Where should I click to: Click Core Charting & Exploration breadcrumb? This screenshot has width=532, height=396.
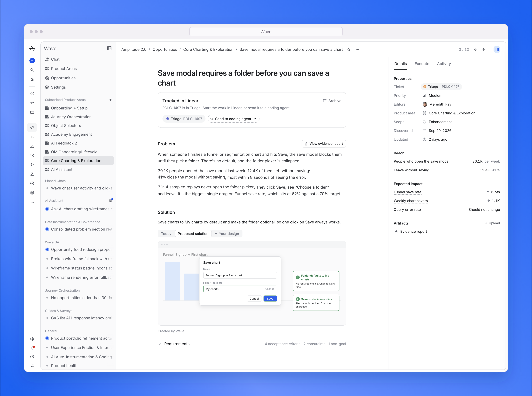[x=208, y=49]
